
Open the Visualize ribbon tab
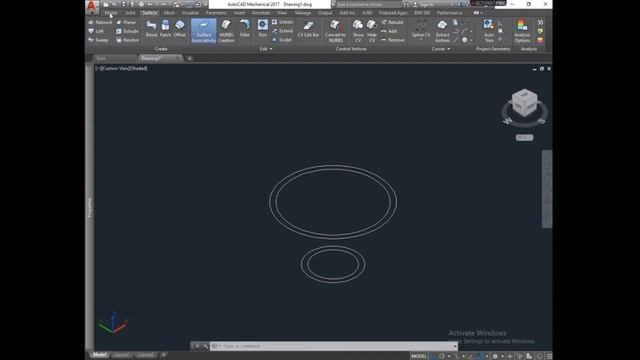(x=190, y=13)
